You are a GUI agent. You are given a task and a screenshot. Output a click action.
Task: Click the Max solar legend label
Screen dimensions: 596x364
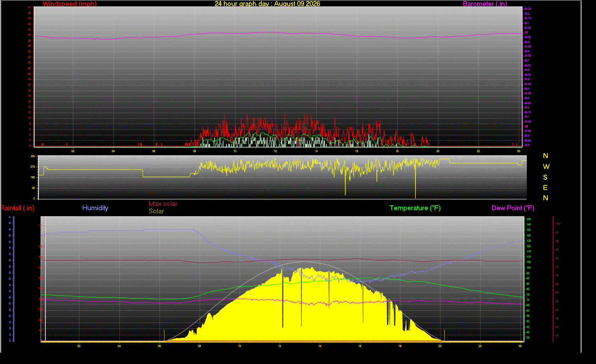(x=163, y=204)
